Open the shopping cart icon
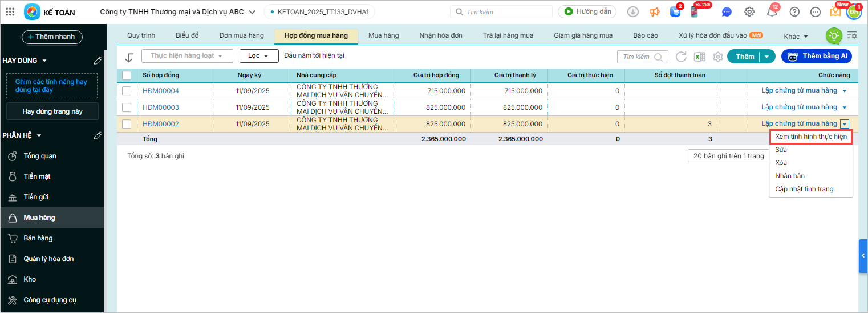Image resolution: width=868 pixels, height=313 pixels. [675, 12]
